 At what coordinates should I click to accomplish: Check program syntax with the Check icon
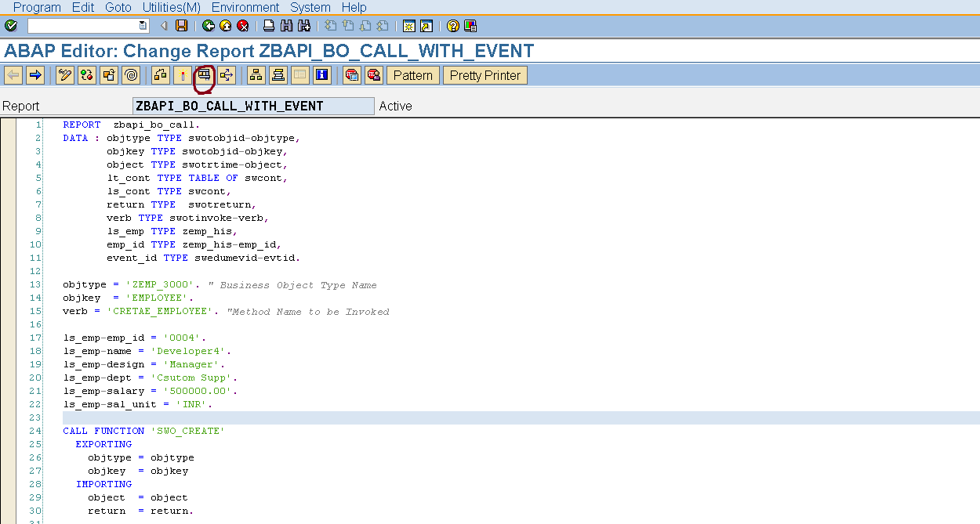[x=160, y=75]
